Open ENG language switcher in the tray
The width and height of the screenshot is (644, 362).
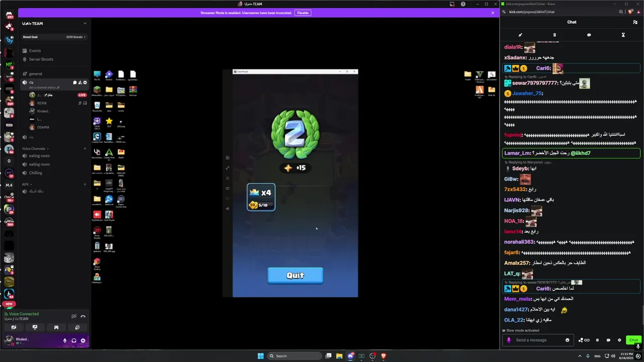(597, 356)
